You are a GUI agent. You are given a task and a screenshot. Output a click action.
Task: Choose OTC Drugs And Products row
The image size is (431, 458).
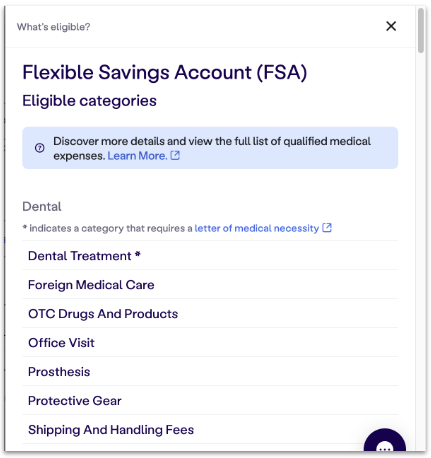(210, 313)
